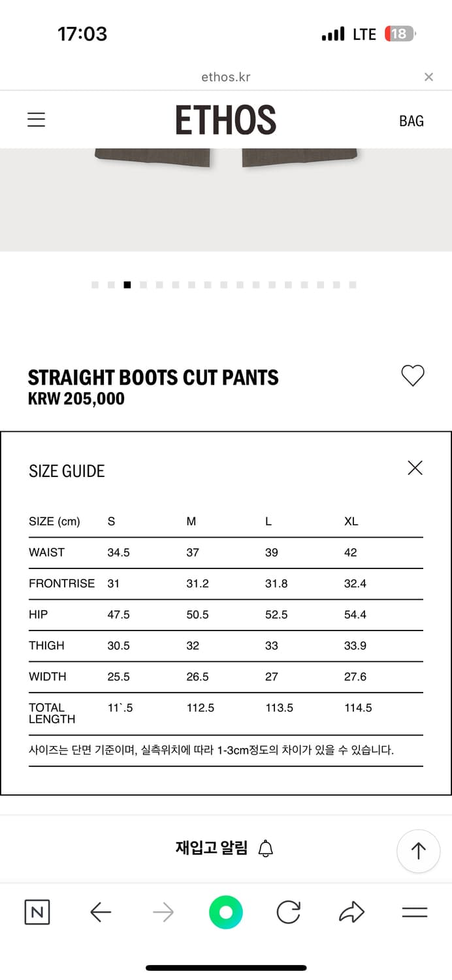Select the second image carousel dot
The image size is (452, 980).
[x=111, y=285]
